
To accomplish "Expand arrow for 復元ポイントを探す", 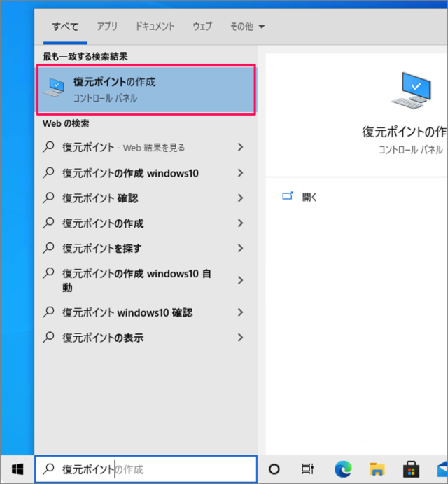I will click(x=241, y=248).
